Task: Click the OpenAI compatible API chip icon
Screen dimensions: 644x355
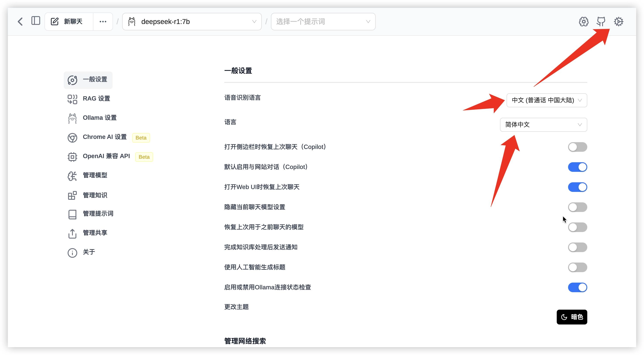Action: coord(72,157)
